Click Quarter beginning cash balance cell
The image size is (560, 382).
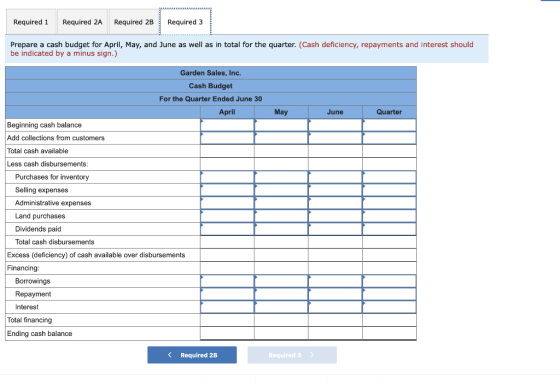click(389, 125)
